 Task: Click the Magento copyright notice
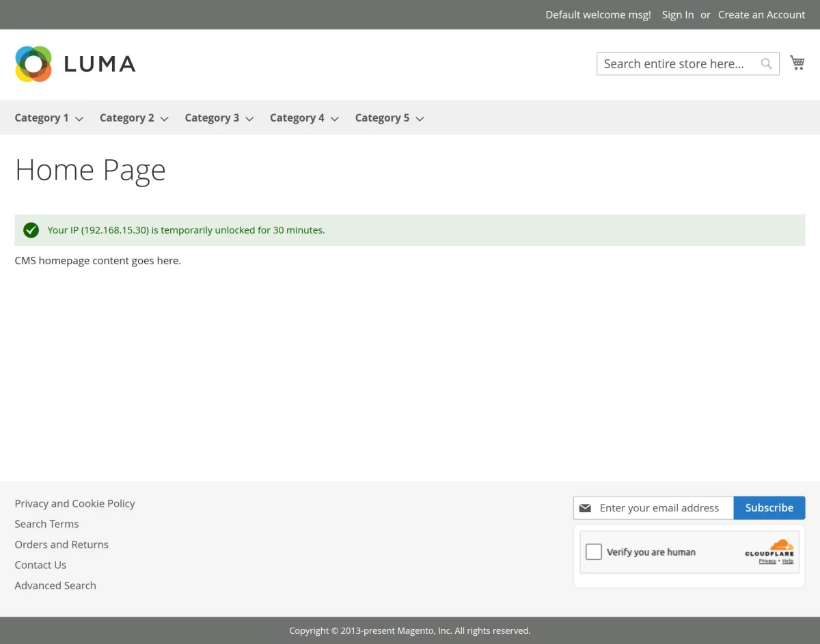point(410,630)
